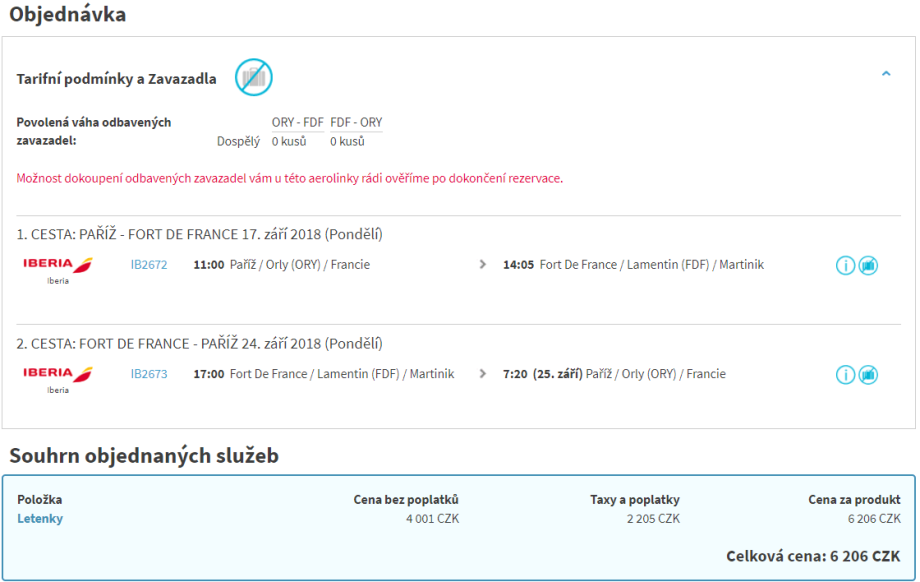
Task: Open info icon for flight IB2672
Action: [x=846, y=266]
